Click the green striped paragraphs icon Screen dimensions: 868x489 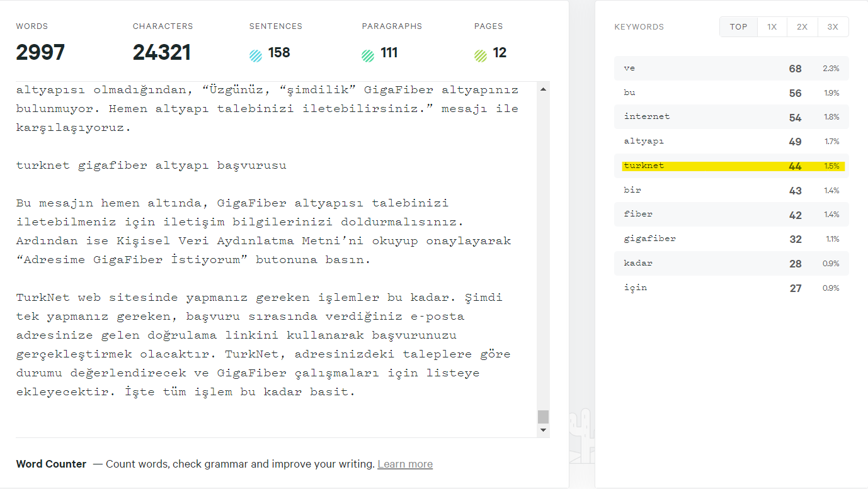[x=368, y=55]
